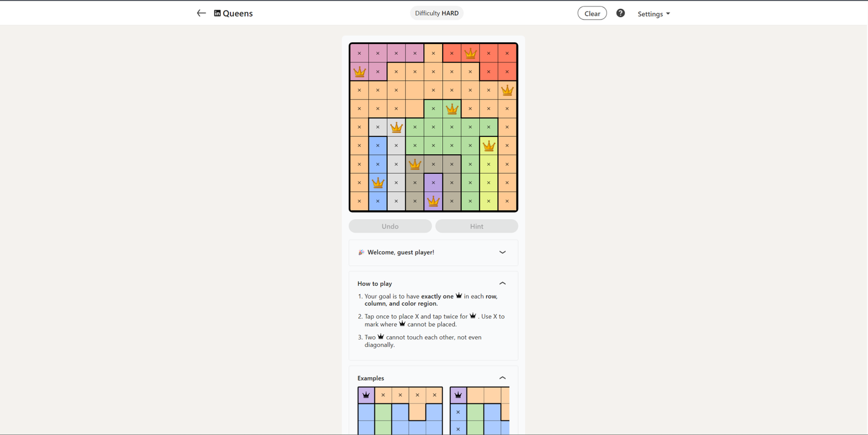The height and width of the screenshot is (435, 868).
Task: Click the Clear button to reset the board
Action: click(592, 12)
